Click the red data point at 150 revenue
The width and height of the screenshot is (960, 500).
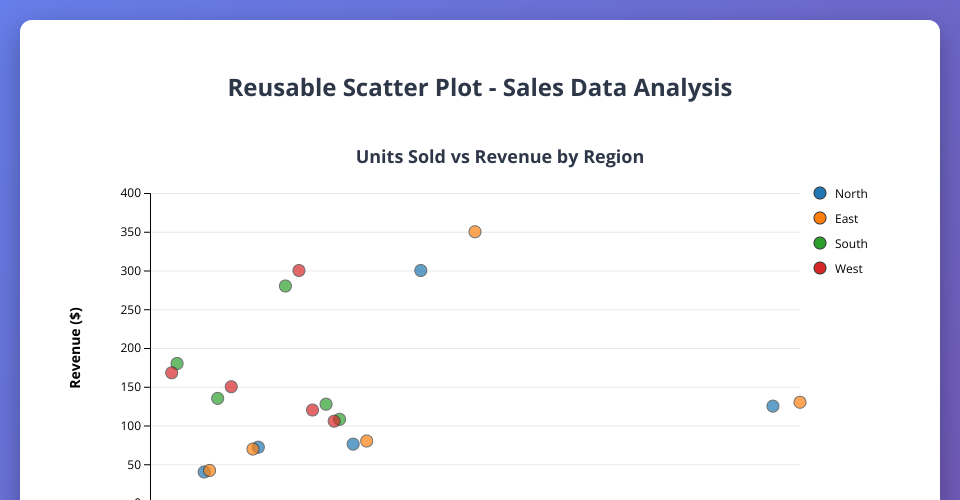pos(231,387)
